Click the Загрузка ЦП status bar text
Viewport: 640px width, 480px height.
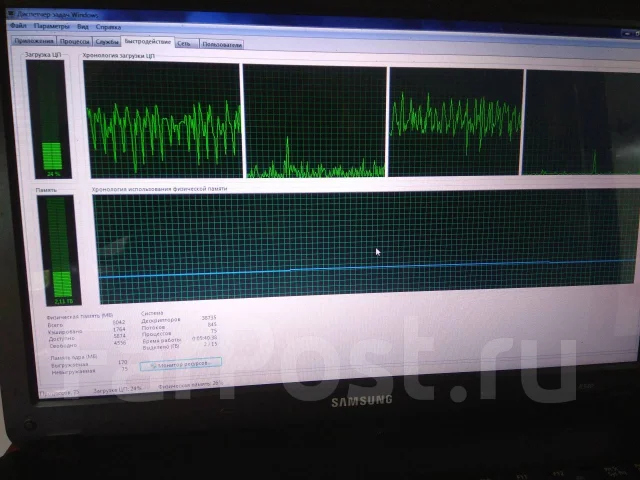pos(118,389)
